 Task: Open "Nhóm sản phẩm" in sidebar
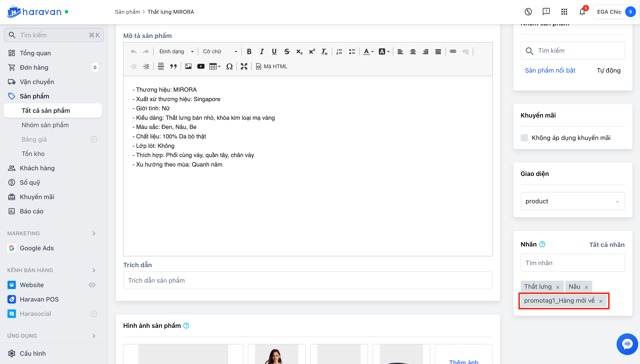[45, 125]
